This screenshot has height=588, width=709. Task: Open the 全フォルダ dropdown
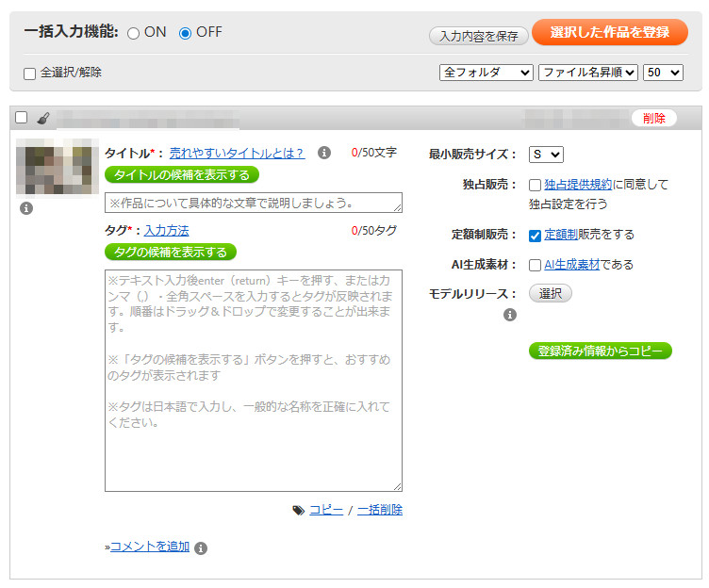tap(486, 73)
